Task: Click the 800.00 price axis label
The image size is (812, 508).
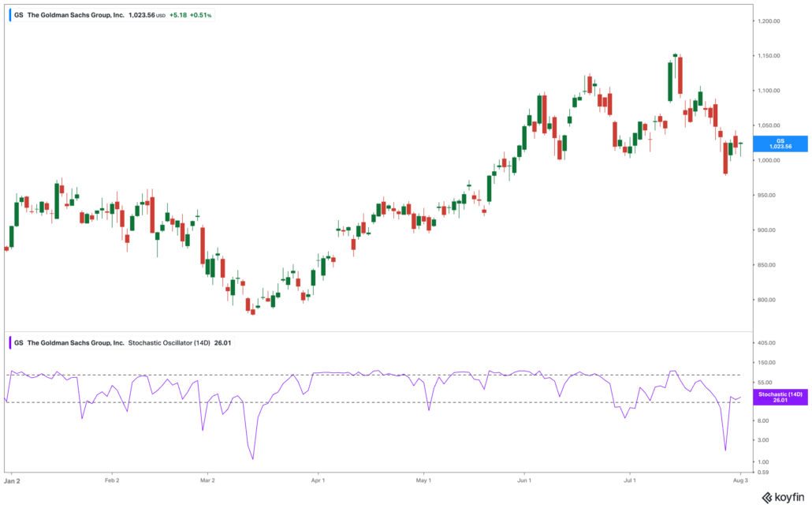Action: pos(766,300)
